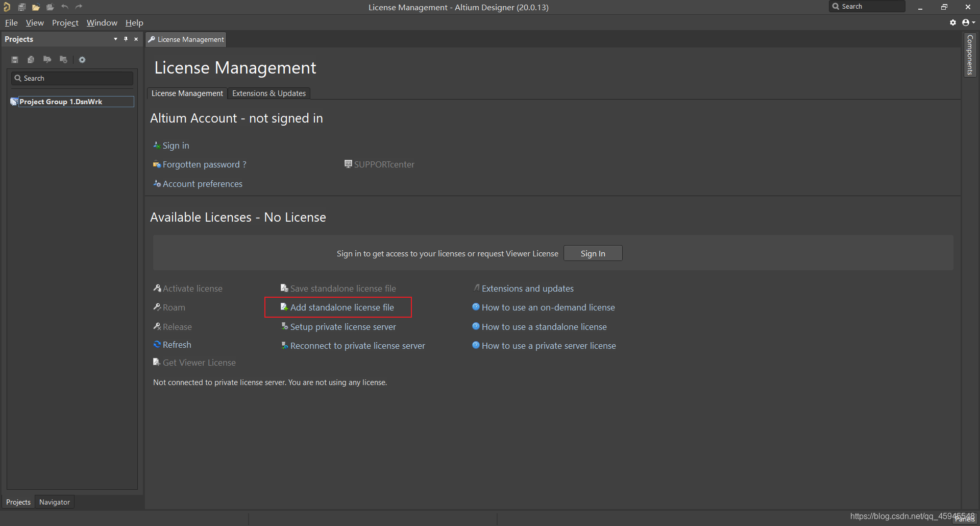This screenshot has width=980, height=526.
Task: Pin the Projects panel using pin icon
Action: (x=126, y=39)
